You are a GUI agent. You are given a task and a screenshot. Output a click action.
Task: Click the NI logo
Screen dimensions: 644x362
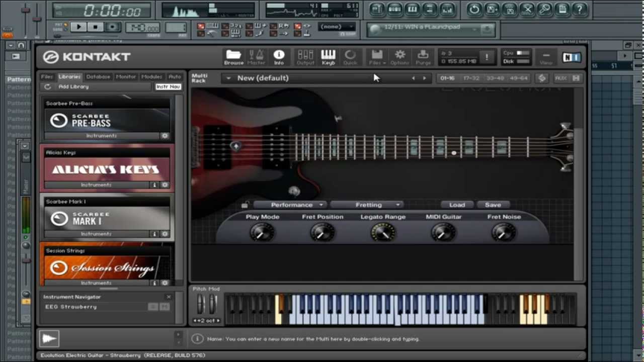pyautogui.click(x=572, y=57)
